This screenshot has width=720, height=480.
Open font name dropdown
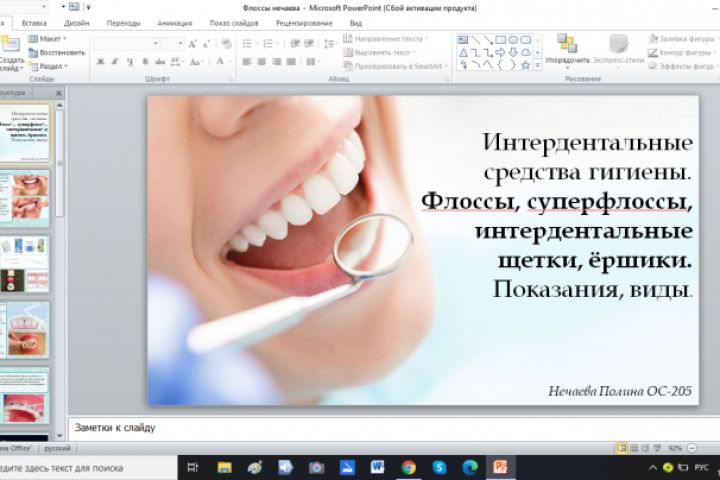(155, 44)
